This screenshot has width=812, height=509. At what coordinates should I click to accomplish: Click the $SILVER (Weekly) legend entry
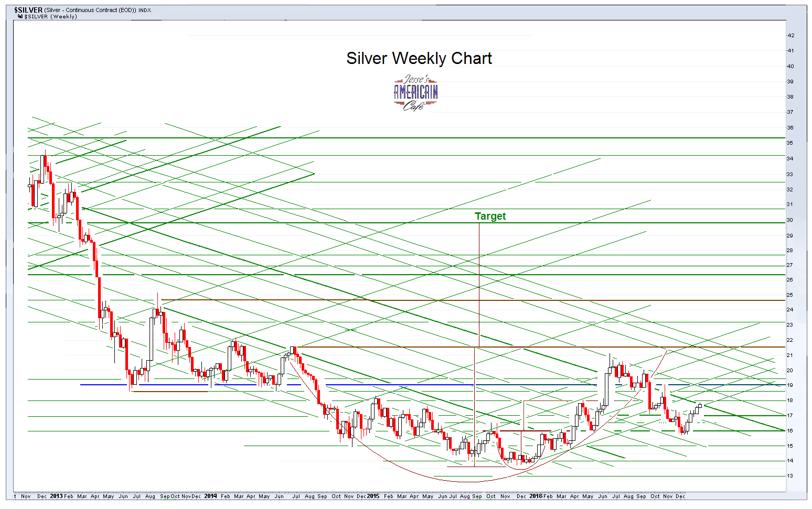tap(50, 16)
